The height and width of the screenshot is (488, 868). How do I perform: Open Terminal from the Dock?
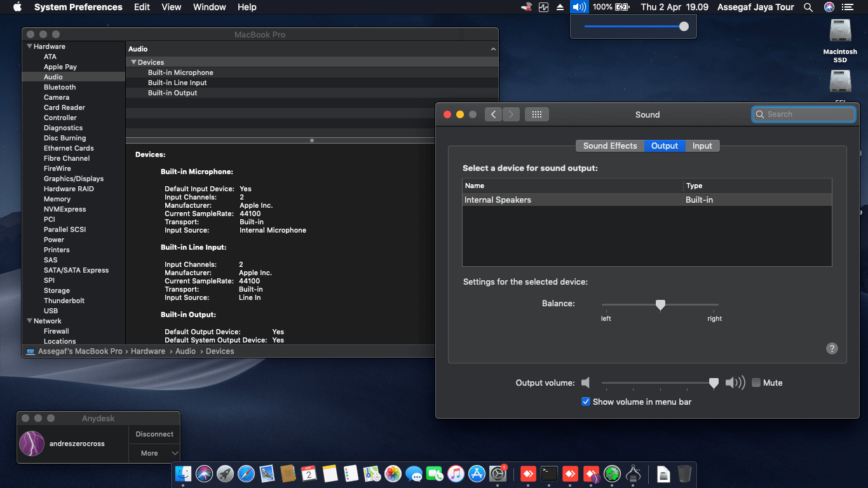point(549,473)
